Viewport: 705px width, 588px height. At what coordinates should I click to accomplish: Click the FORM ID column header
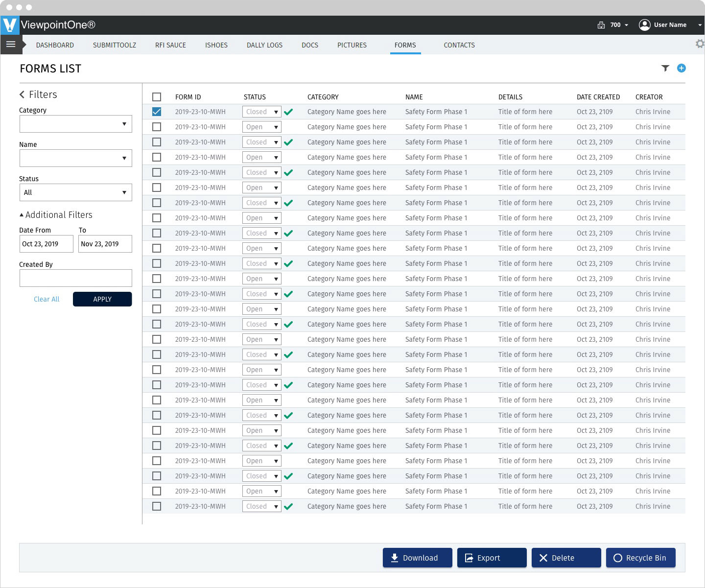(188, 97)
